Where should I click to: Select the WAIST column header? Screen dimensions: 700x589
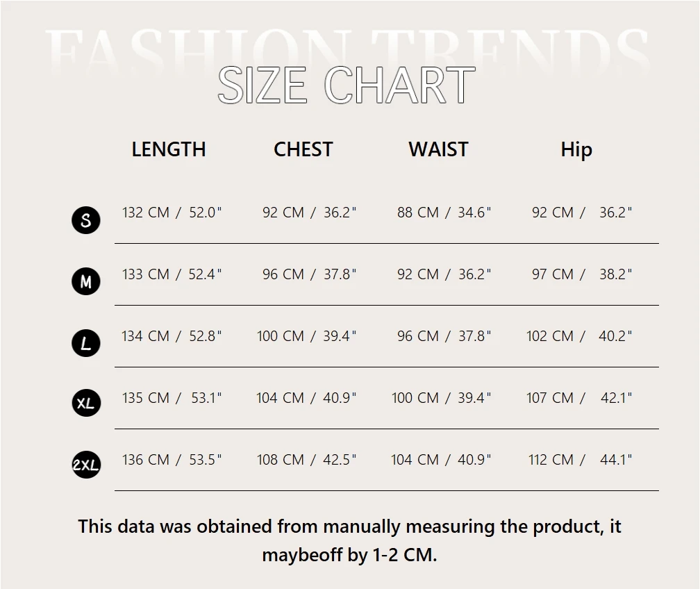click(438, 149)
